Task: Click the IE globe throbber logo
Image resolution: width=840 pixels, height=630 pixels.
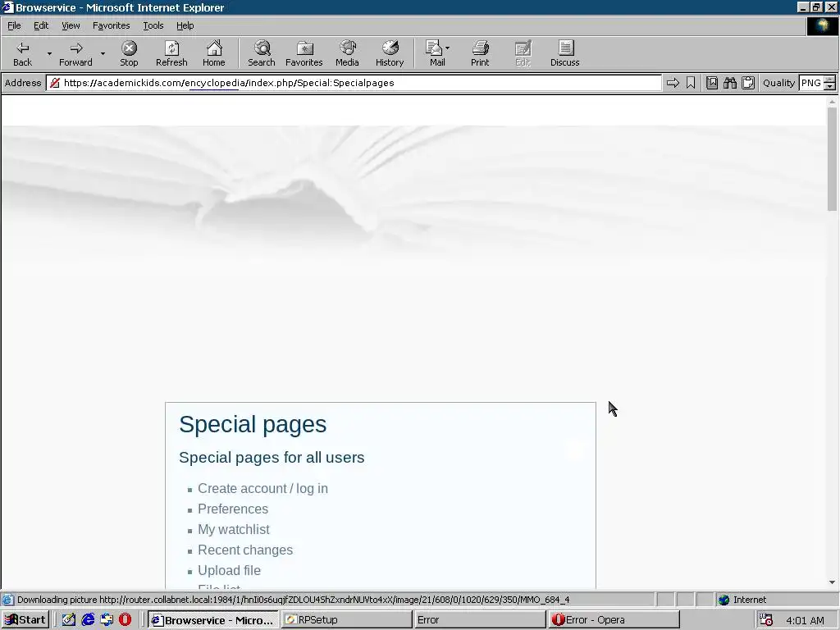Action: [822, 25]
